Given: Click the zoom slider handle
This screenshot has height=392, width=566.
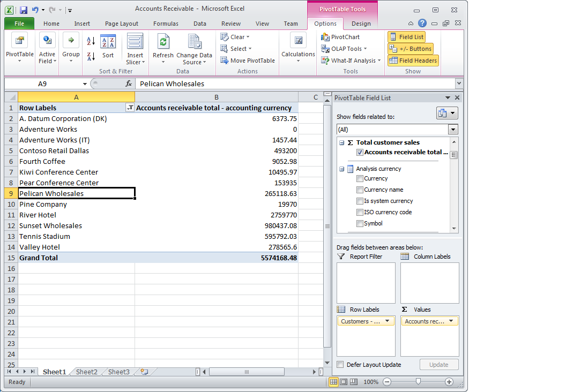Looking at the screenshot, I should pyautogui.click(x=418, y=382).
